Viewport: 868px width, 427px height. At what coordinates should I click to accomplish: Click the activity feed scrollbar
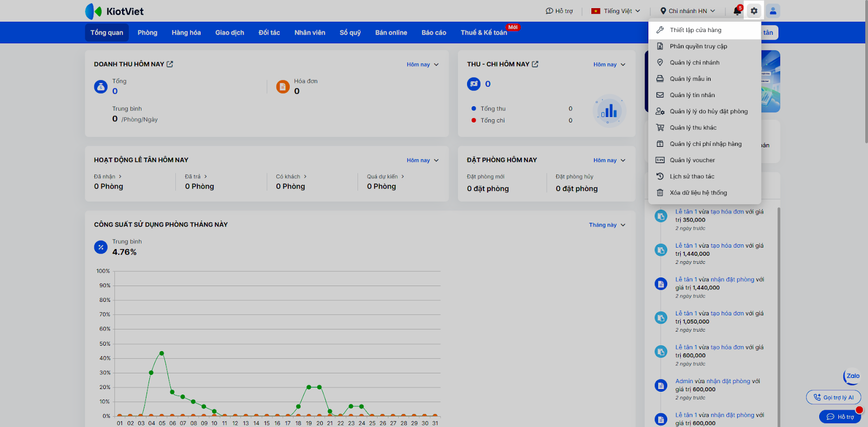click(x=779, y=317)
